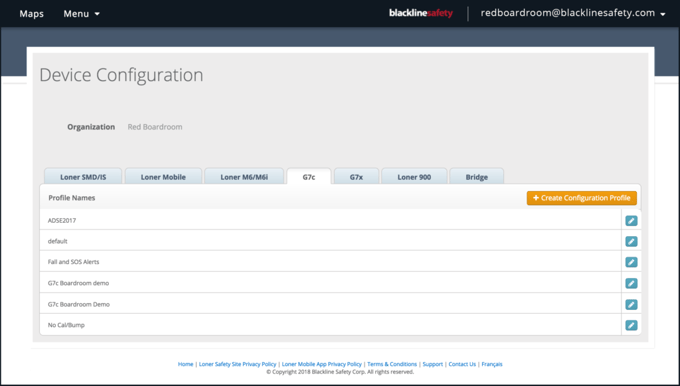Viewport: 680px width, 386px height.
Task: Click the Profile Names column header
Action: pos(72,198)
